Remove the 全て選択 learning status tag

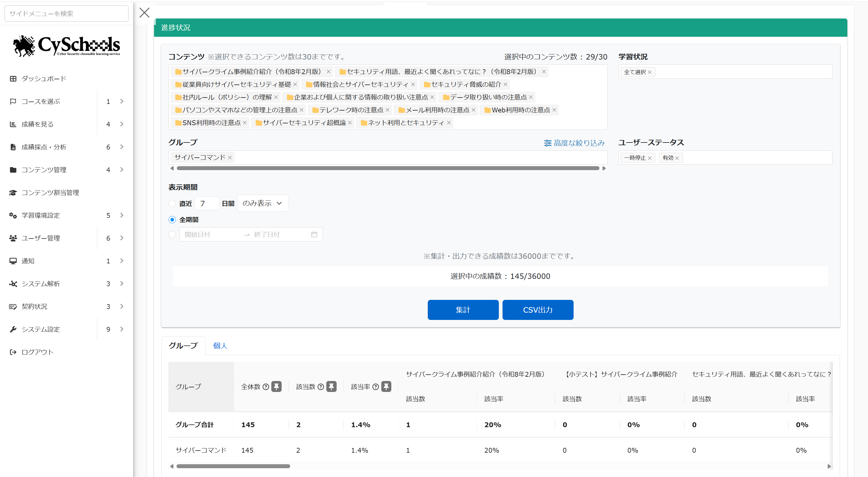[650, 72]
